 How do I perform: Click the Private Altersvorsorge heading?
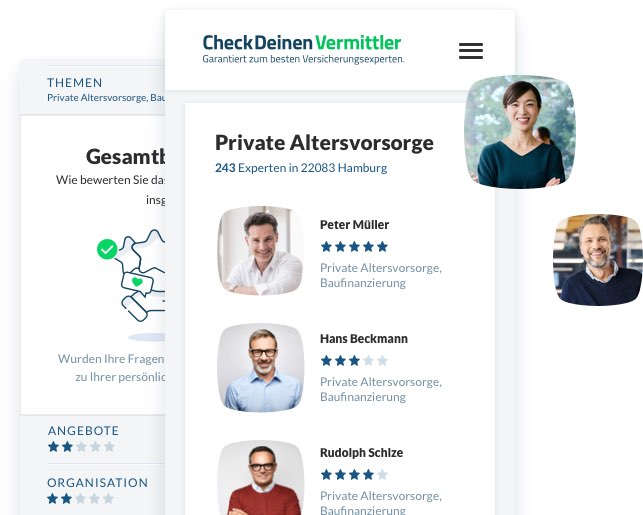(324, 143)
